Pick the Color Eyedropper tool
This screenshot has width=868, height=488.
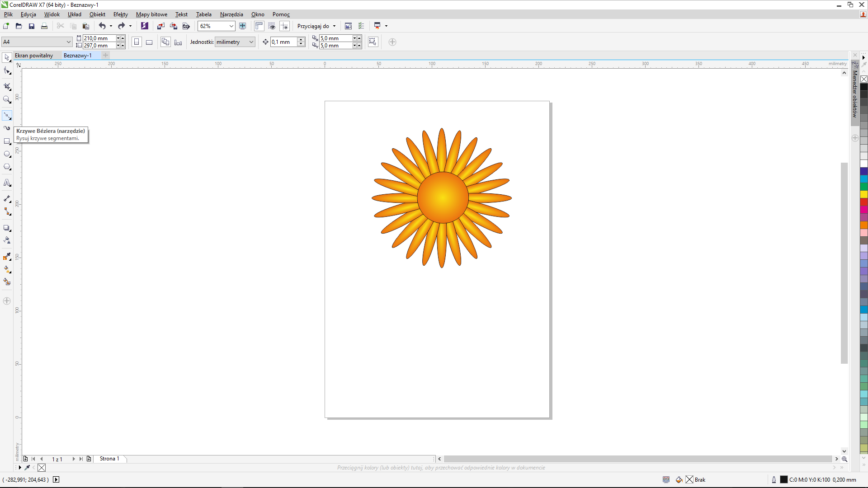(7, 257)
